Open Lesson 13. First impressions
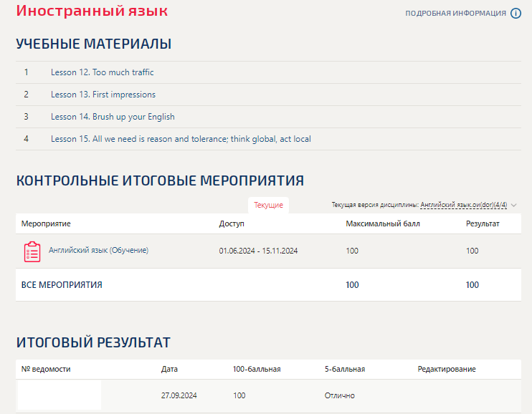 103,95
